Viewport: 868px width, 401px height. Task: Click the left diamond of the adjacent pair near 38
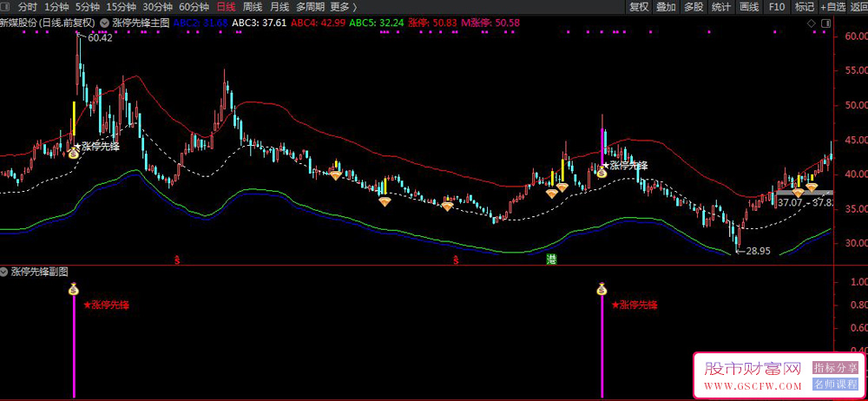pyautogui.click(x=551, y=193)
